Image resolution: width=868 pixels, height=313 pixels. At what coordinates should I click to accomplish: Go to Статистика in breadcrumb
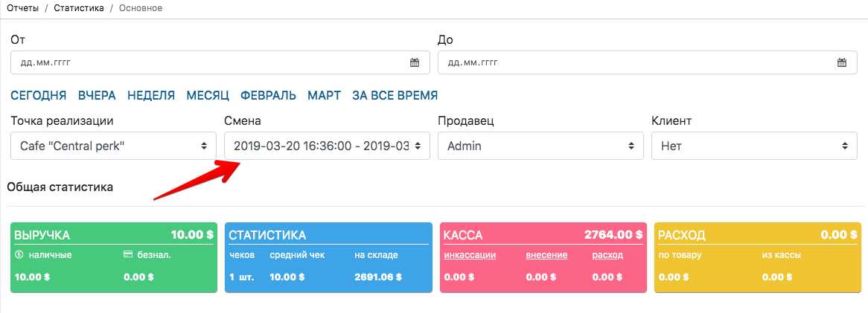79,8
